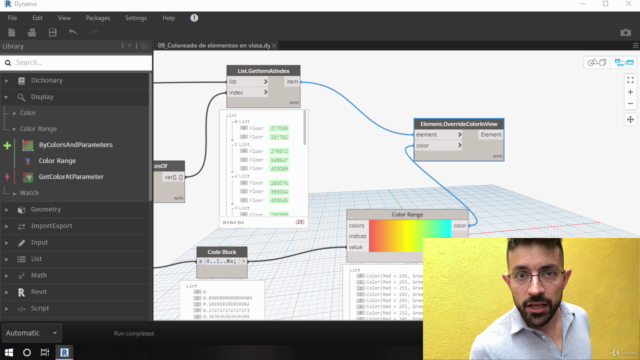Open the Windows Start menu
Viewport: 640px width, 360px height.
coord(9,352)
